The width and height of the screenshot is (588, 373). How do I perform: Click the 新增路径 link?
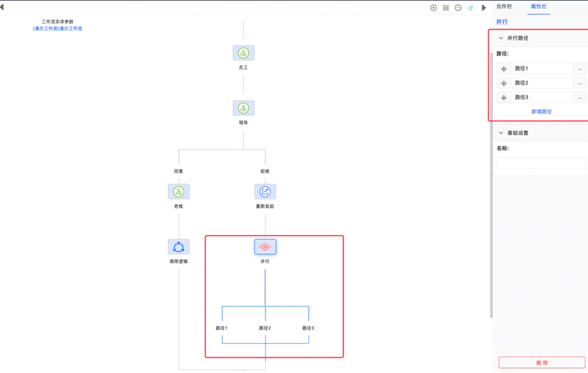(541, 112)
